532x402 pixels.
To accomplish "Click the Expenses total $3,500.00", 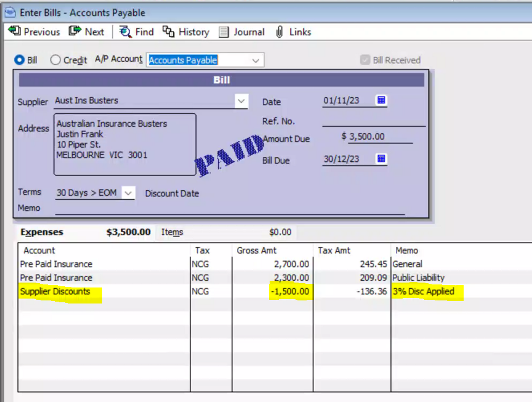I will click(x=128, y=232).
